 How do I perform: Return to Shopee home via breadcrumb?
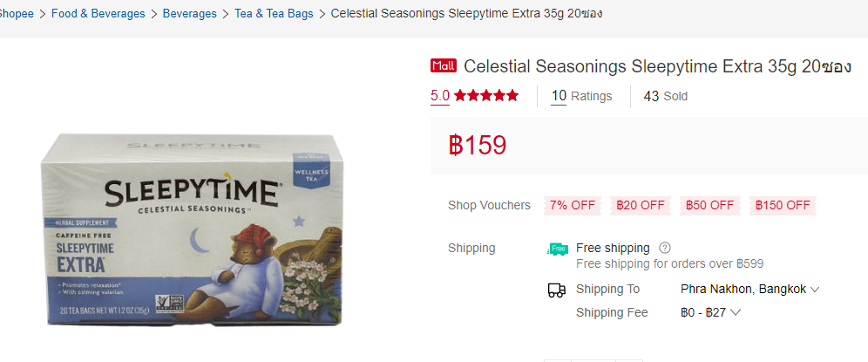click(x=16, y=14)
